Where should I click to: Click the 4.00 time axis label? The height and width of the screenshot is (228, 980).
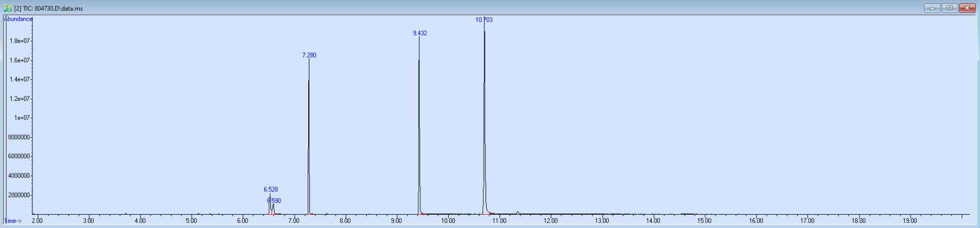pyautogui.click(x=140, y=221)
